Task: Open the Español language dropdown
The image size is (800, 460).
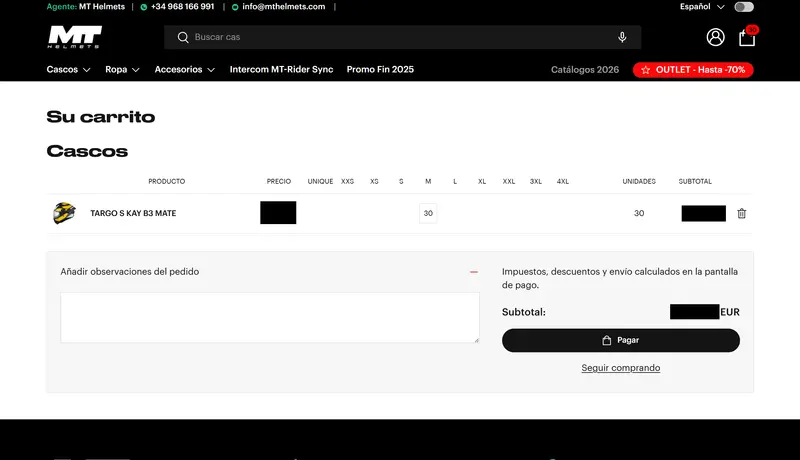Action: 702,7
